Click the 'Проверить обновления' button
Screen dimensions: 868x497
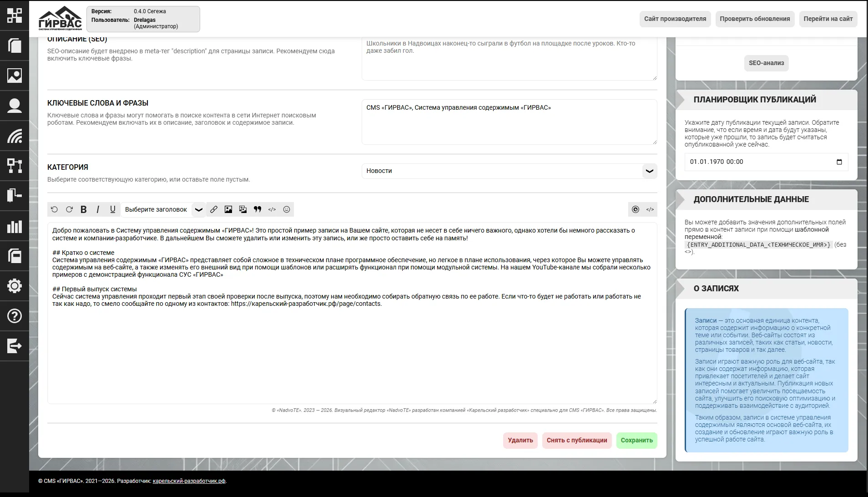tap(755, 19)
